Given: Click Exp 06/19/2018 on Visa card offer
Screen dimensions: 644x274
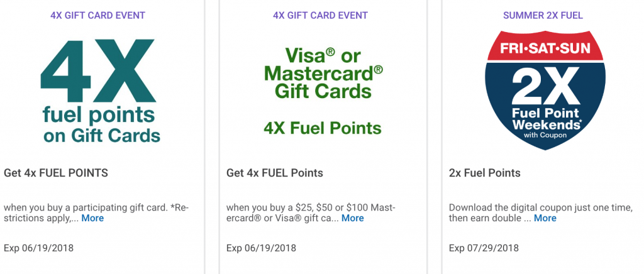Looking at the screenshot, I should [x=261, y=248].
